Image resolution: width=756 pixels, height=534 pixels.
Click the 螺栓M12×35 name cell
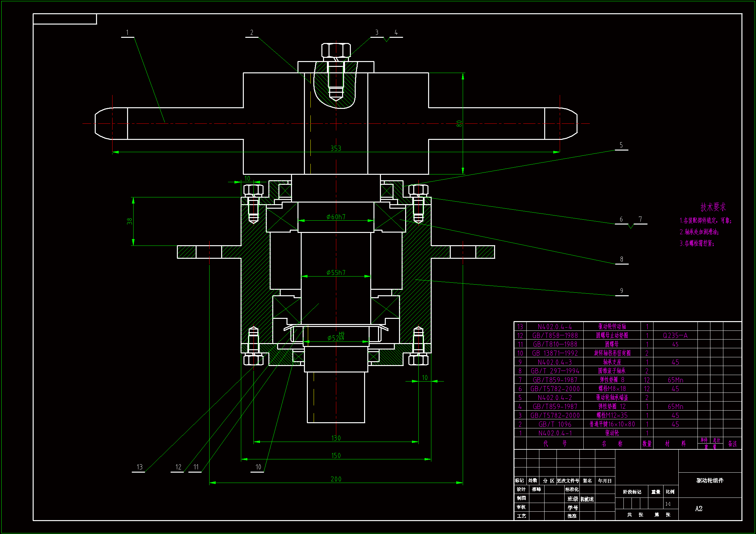point(612,415)
